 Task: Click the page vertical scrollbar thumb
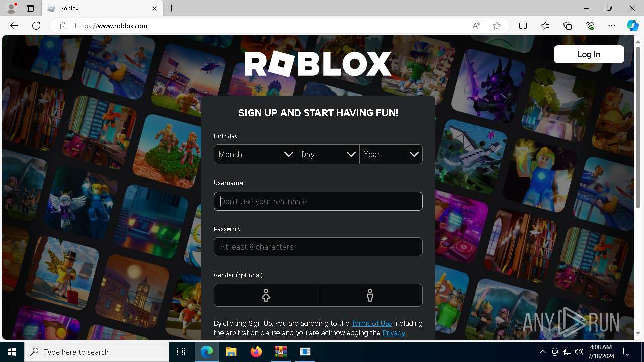(x=638, y=127)
